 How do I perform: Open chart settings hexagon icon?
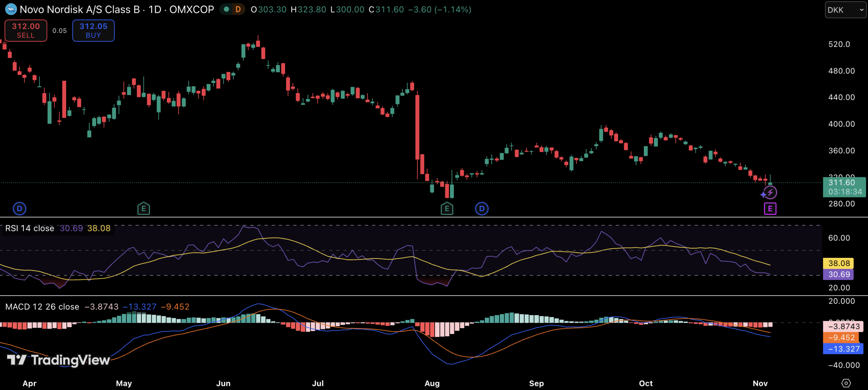point(846,383)
